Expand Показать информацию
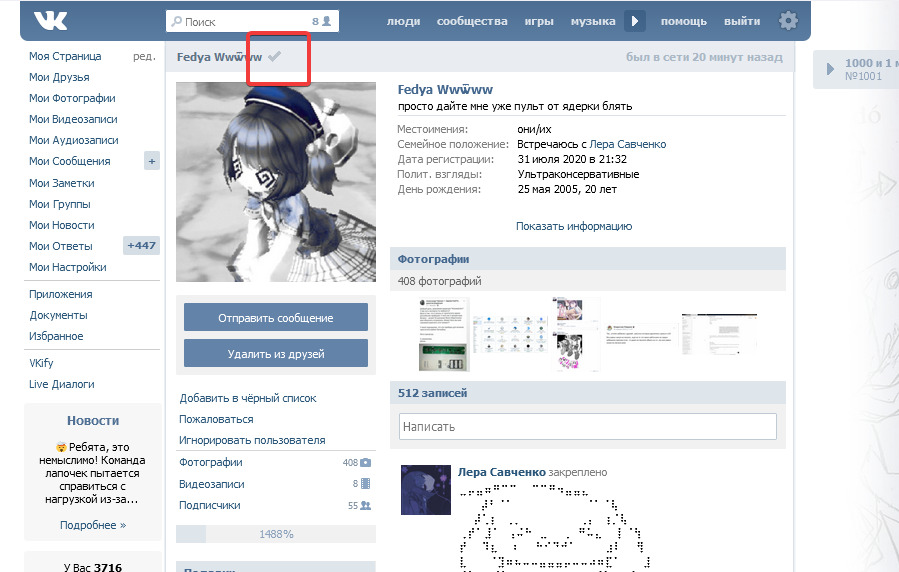The height and width of the screenshot is (572, 899). tap(574, 226)
